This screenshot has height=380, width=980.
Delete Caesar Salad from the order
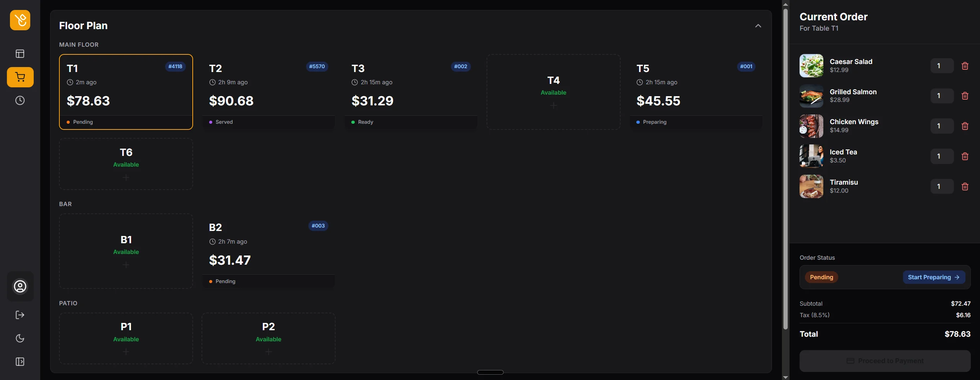pyautogui.click(x=965, y=66)
